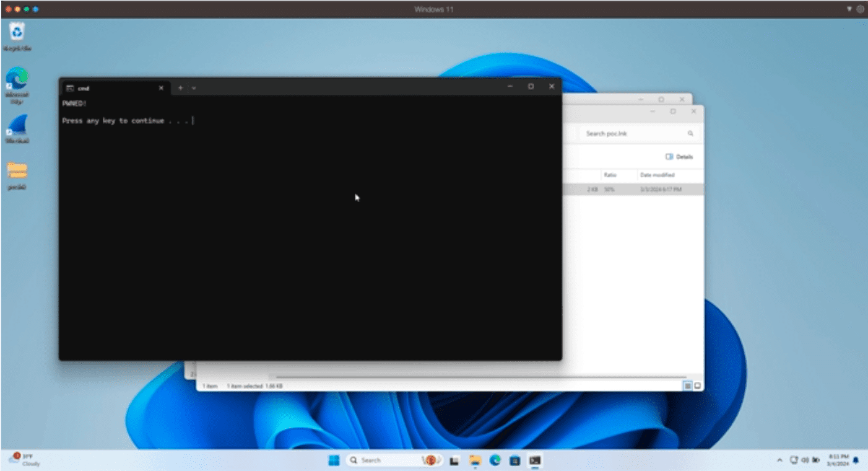Open Task View from the taskbar
This screenshot has width=868, height=471.
tap(454, 460)
